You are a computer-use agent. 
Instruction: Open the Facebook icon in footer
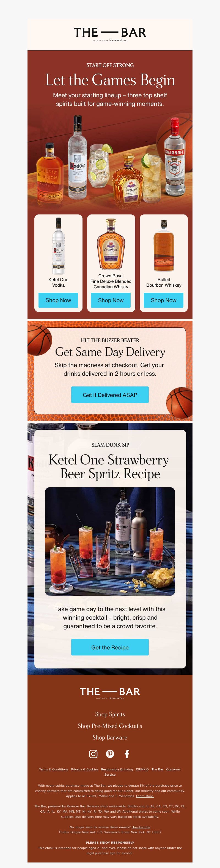pyautogui.click(x=127, y=754)
